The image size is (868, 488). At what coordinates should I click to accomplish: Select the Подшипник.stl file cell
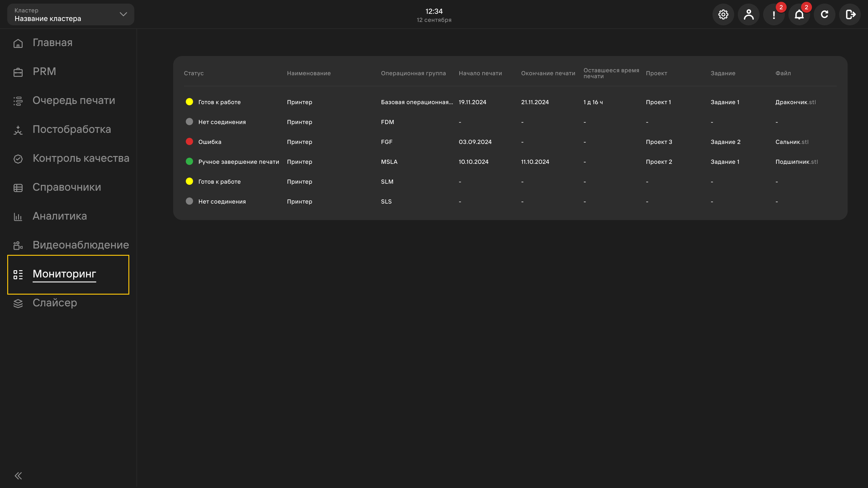[x=797, y=162]
